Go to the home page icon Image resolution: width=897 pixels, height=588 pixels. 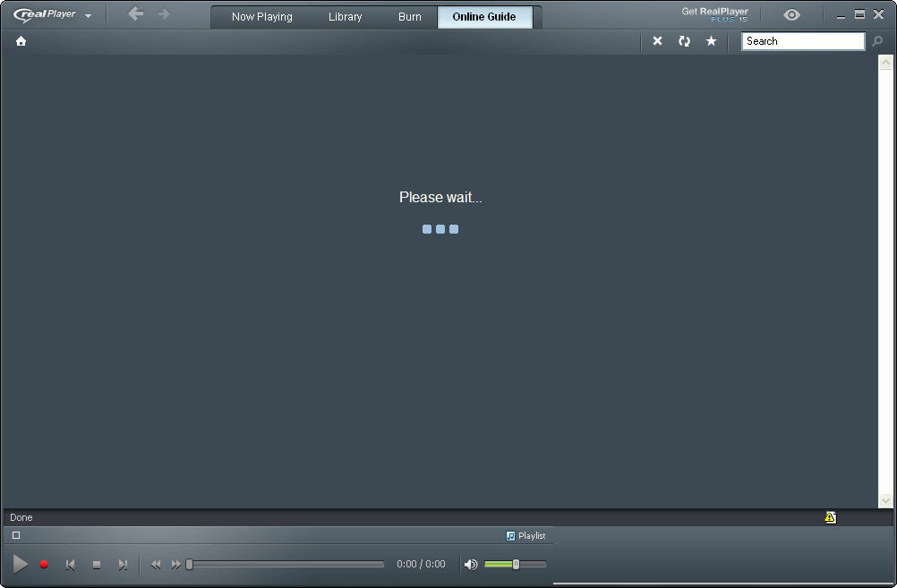pos(21,41)
